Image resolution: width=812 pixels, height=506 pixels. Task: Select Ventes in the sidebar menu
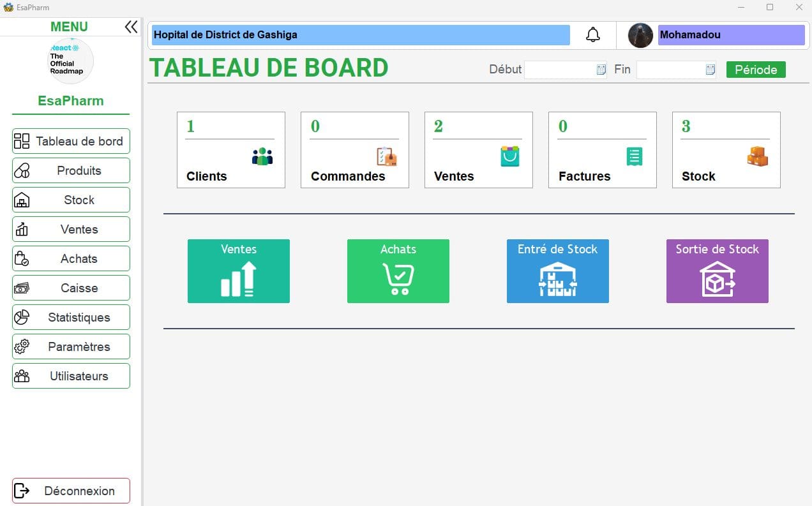[71, 229]
